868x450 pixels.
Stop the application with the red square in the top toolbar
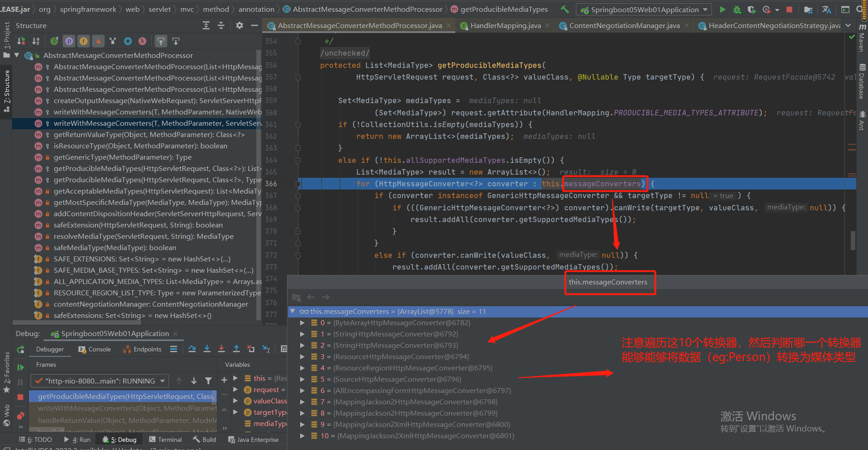(789, 9)
